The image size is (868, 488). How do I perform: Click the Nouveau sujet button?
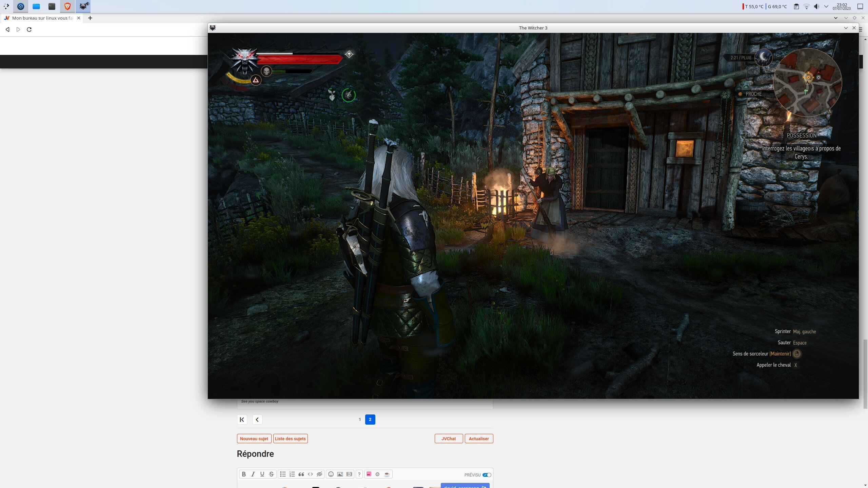254,439
